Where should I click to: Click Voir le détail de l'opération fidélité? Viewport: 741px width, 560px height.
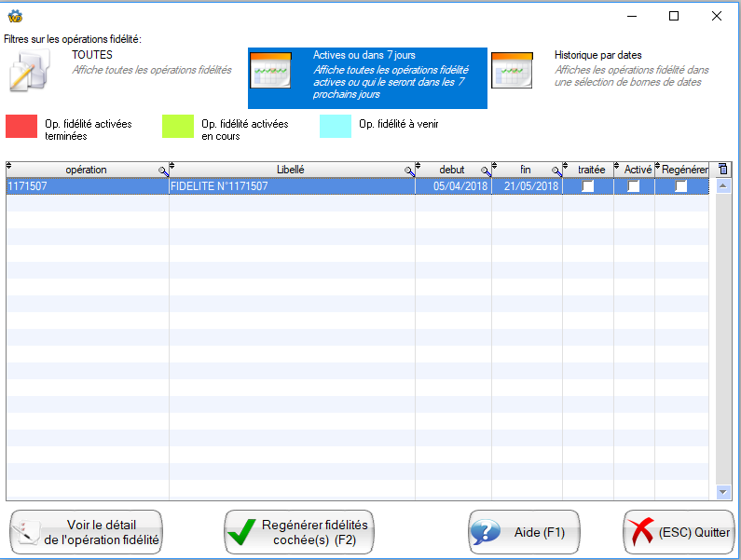tap(87, 532)
